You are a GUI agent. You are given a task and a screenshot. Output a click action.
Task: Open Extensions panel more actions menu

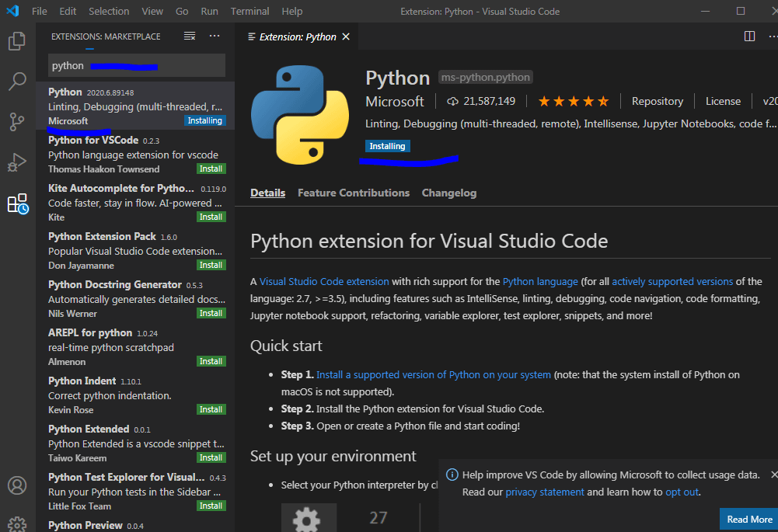pyautogui.click(x=215, y=36)
